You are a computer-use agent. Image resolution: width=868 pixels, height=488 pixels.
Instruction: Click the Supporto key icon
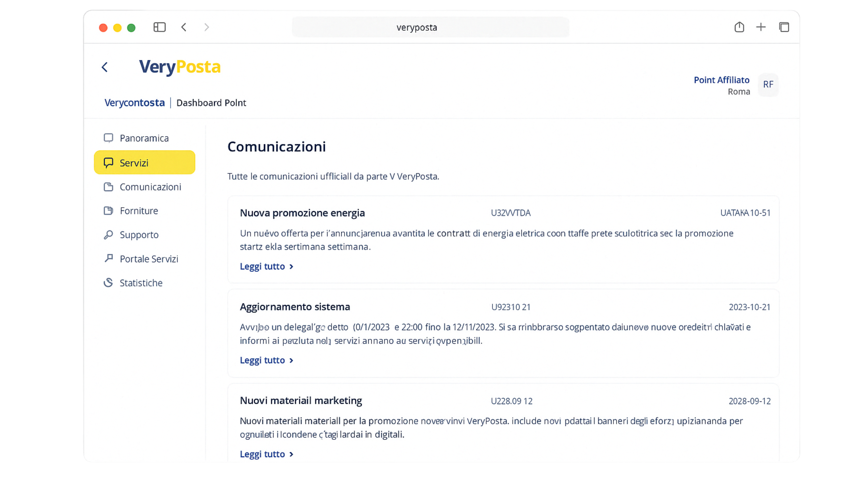point(108,235)
